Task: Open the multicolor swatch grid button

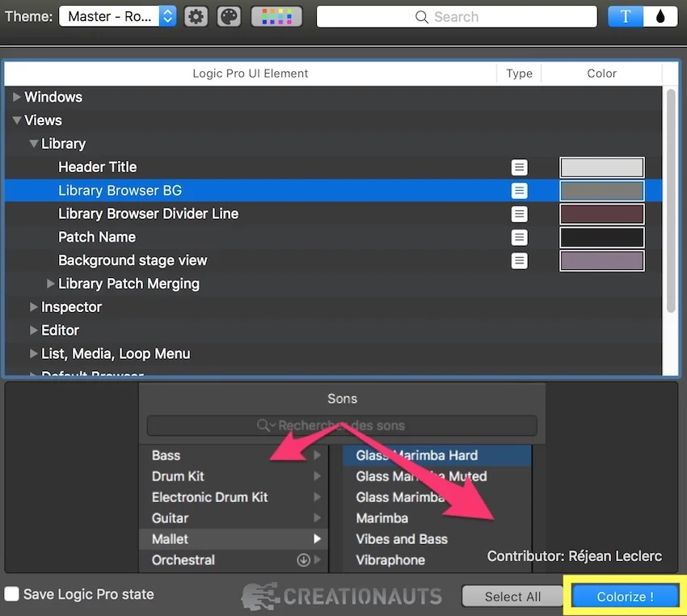Action: point(276,17)
